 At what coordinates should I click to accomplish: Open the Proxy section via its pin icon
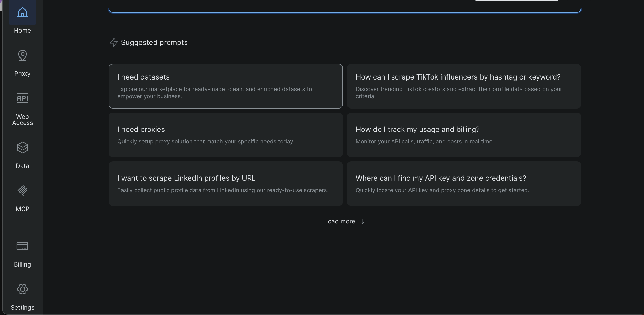[x=22, y=55]
